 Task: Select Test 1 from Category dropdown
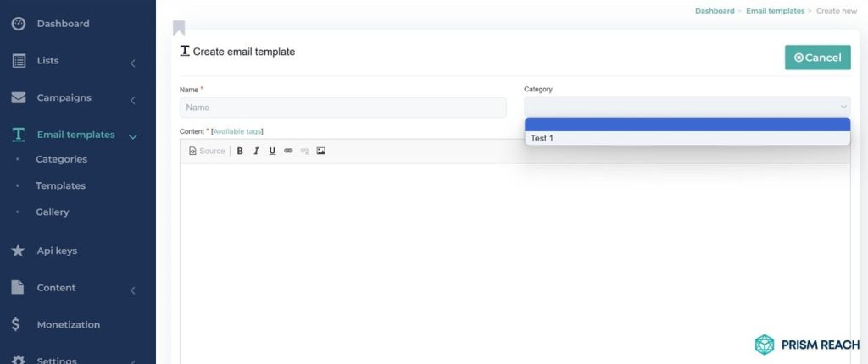pos(687,138)
